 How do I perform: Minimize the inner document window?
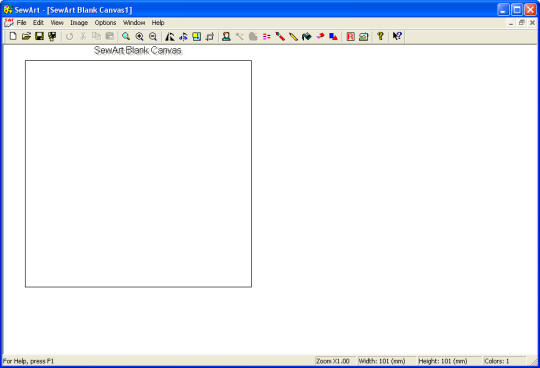click(x=511, y=23)
